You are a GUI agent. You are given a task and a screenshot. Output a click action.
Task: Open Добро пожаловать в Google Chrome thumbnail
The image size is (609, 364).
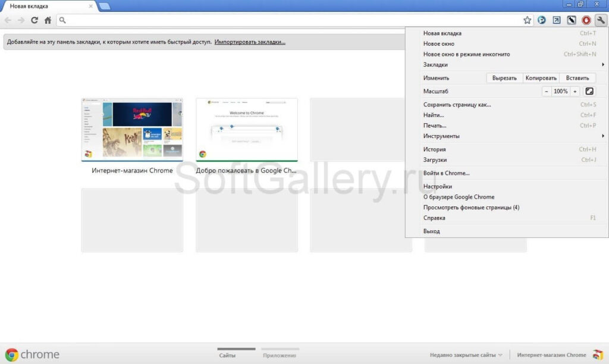tap(247, 130)
